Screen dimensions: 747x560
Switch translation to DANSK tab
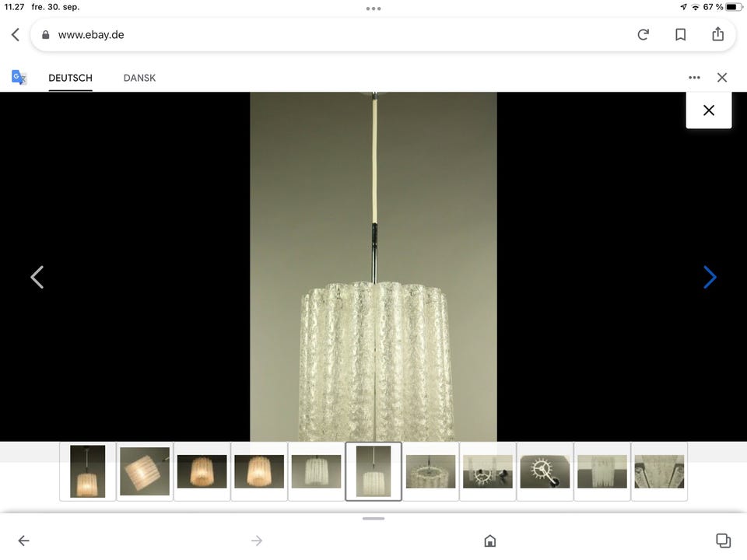[x=139, y=78]
